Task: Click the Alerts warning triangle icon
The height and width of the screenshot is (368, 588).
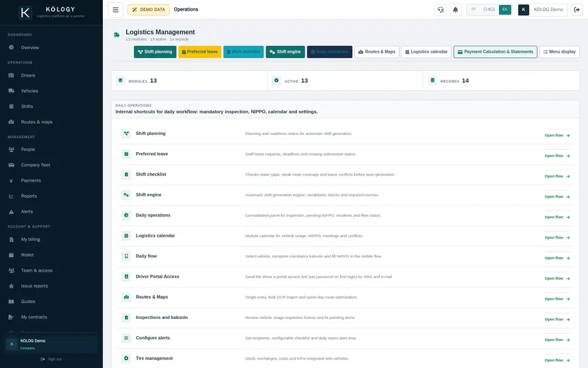Action: click(11, 212)
